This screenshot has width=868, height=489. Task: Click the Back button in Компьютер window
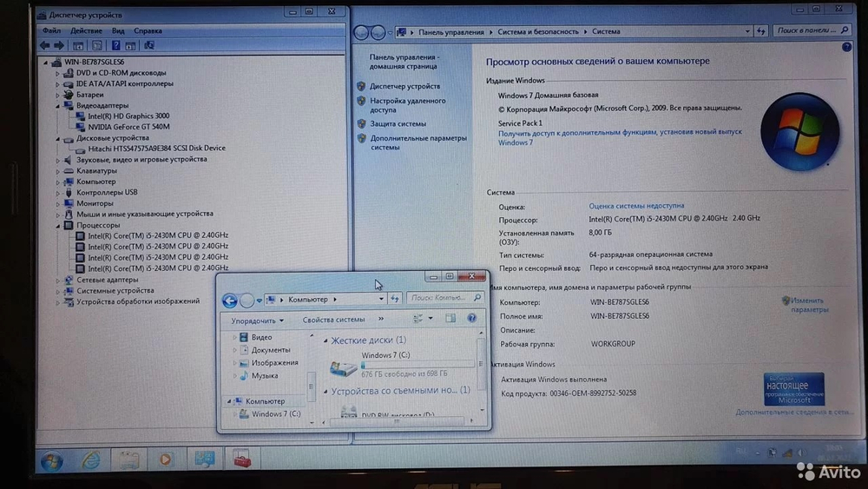click(230, 301)
